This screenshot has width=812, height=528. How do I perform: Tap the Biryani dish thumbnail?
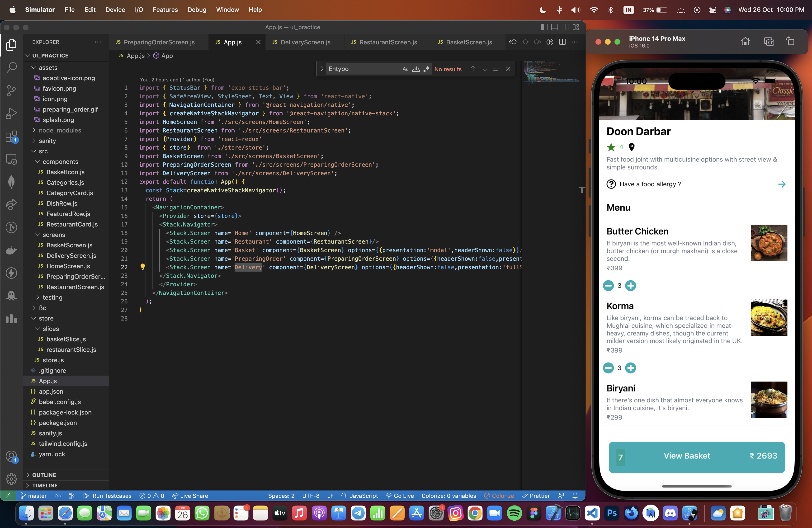(769, 399)
